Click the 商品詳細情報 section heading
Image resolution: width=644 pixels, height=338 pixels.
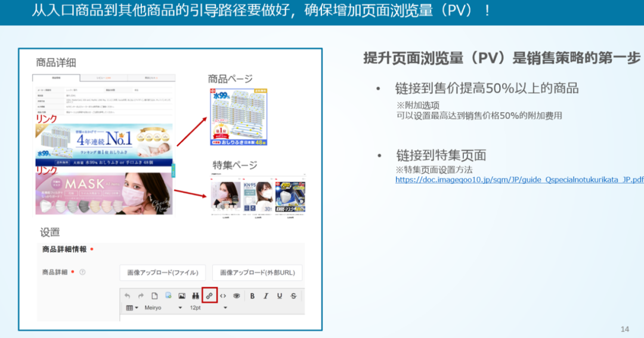[x=64, y=249]
